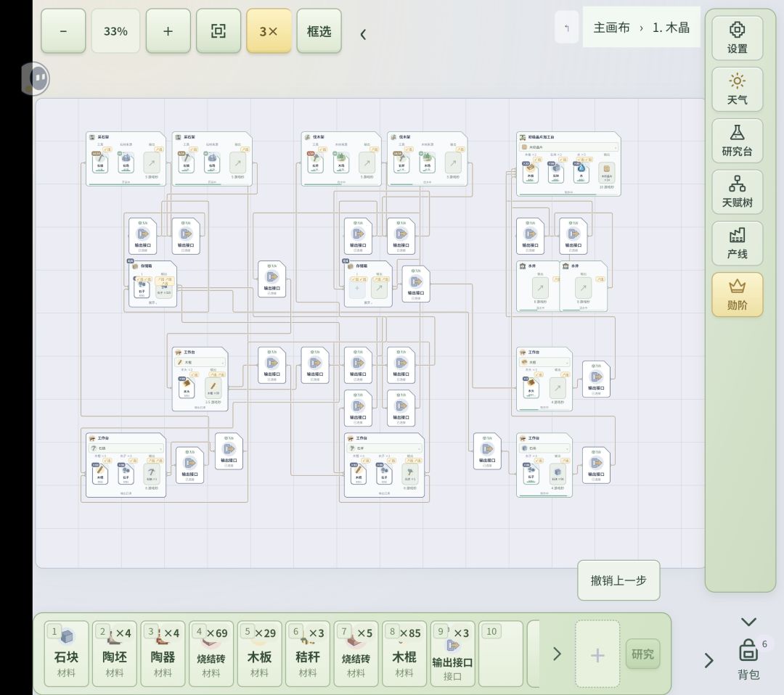This screenshot has height=695, width=784.
Task: Open the 勋阶 rank panel
Action: coord(737,295)
